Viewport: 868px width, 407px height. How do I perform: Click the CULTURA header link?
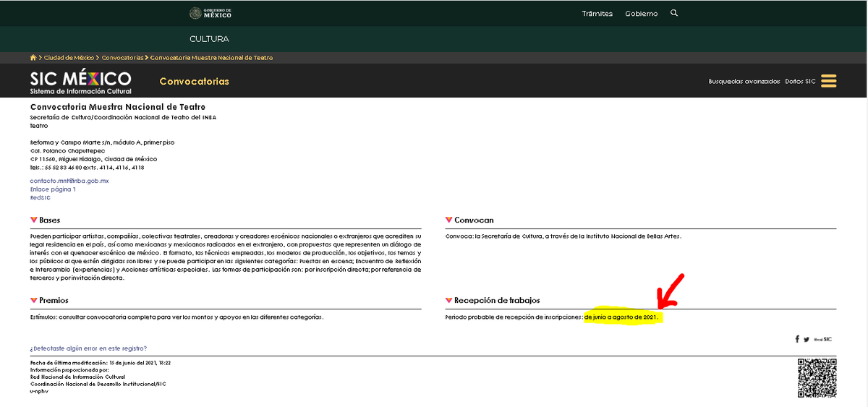click(209, 39)
